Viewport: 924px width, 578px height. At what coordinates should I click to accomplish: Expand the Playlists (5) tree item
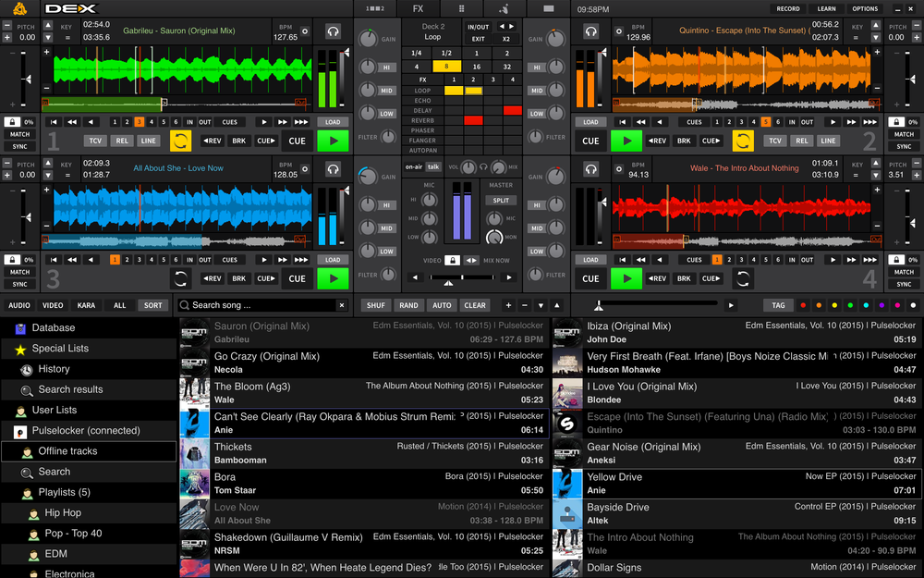(20, 492)
